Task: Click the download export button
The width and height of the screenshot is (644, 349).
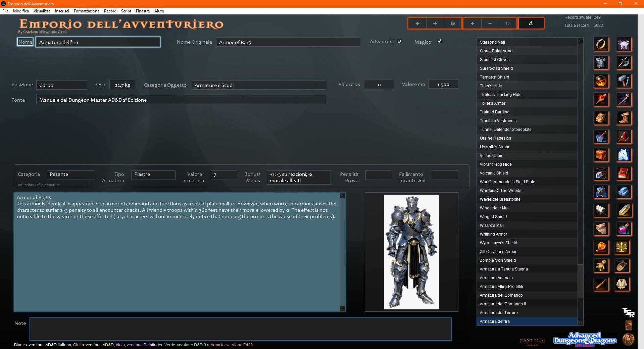Action: (x=531, y=23)
